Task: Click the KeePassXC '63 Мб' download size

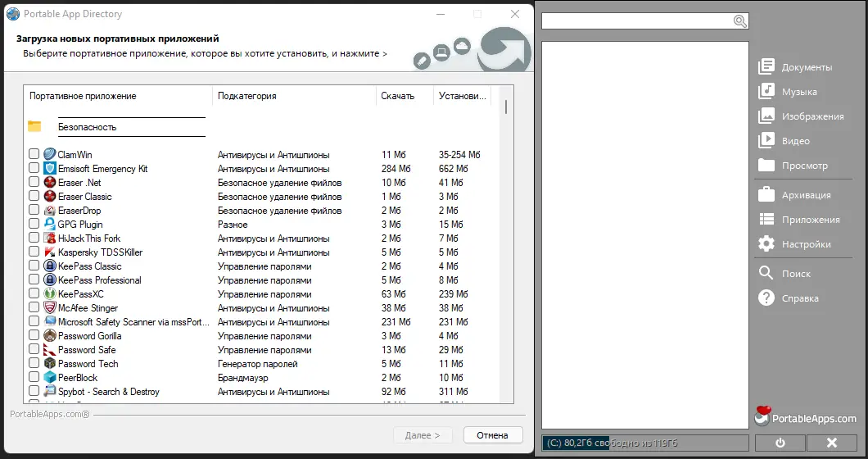Action: [x=394, y=293]
